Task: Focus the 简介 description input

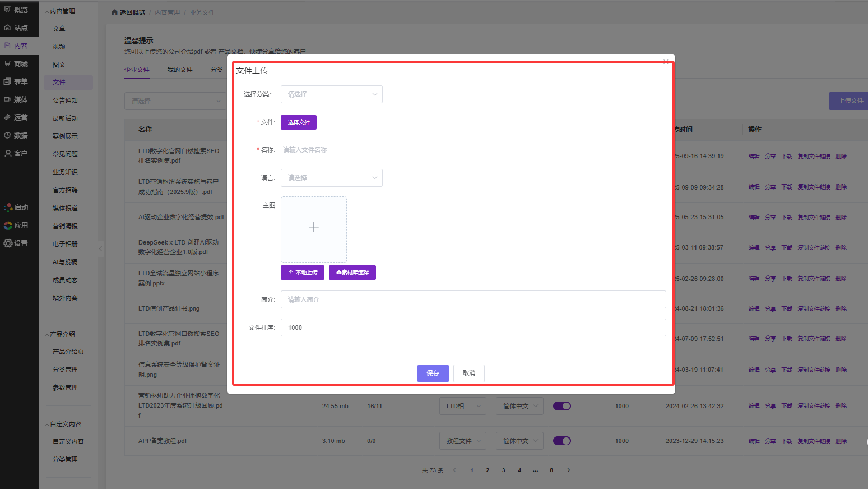Action: [474, 299]
